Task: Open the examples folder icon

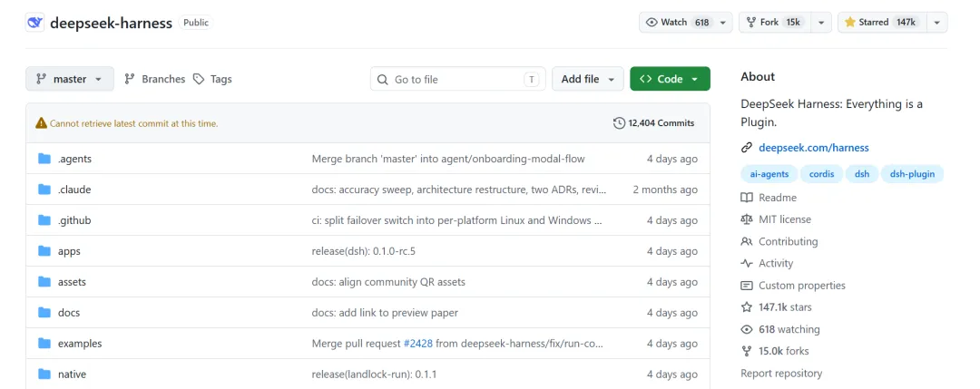Action: (x=44, y=343)
